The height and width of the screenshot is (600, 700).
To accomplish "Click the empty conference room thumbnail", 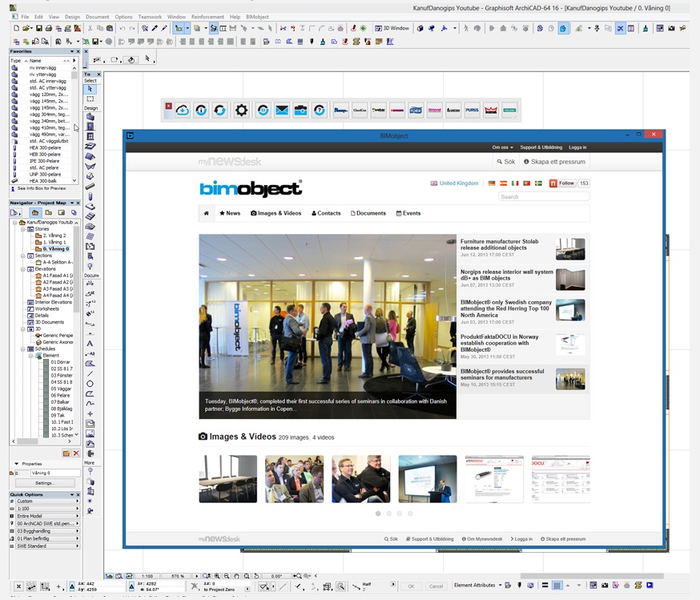I will [x=227, y=479].
